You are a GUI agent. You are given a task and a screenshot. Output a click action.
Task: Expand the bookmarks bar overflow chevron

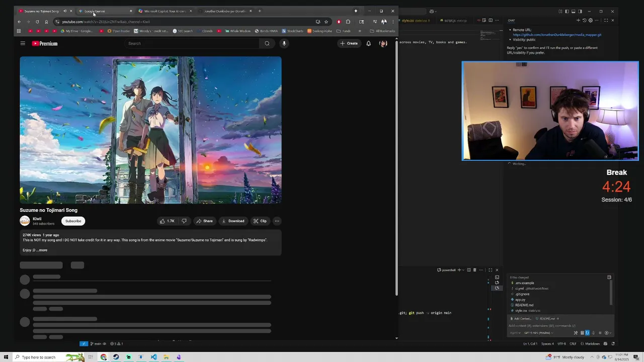tap(359, 31)
